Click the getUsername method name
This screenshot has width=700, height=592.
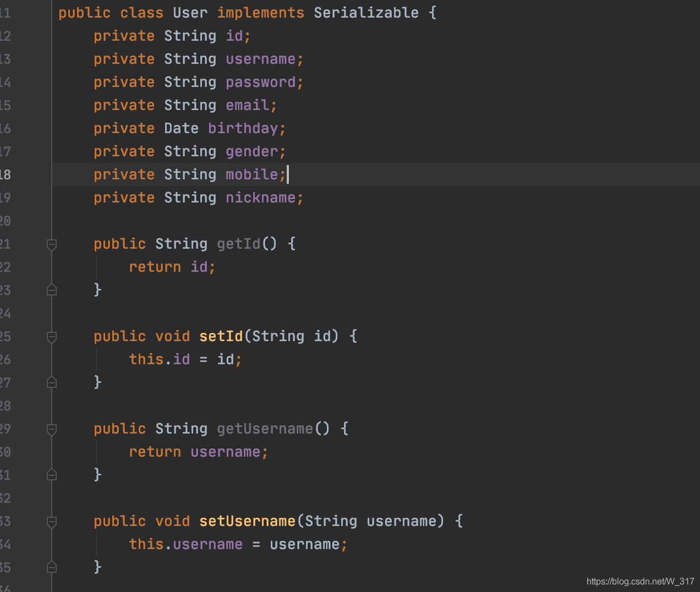[265, 429]
